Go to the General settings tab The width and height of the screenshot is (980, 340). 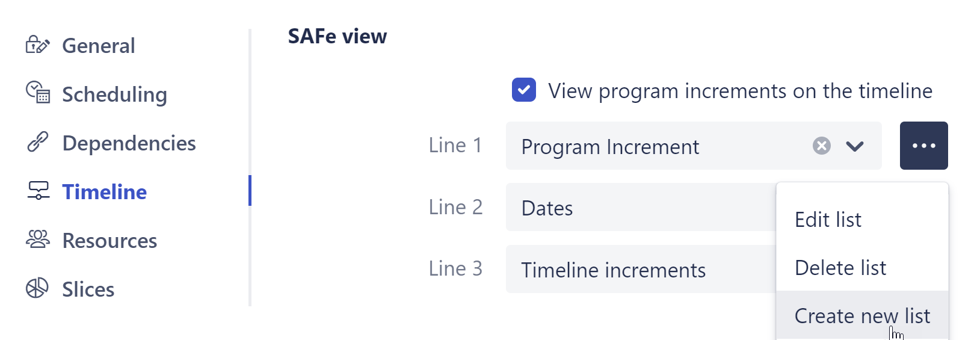click(x=99, y=46)
